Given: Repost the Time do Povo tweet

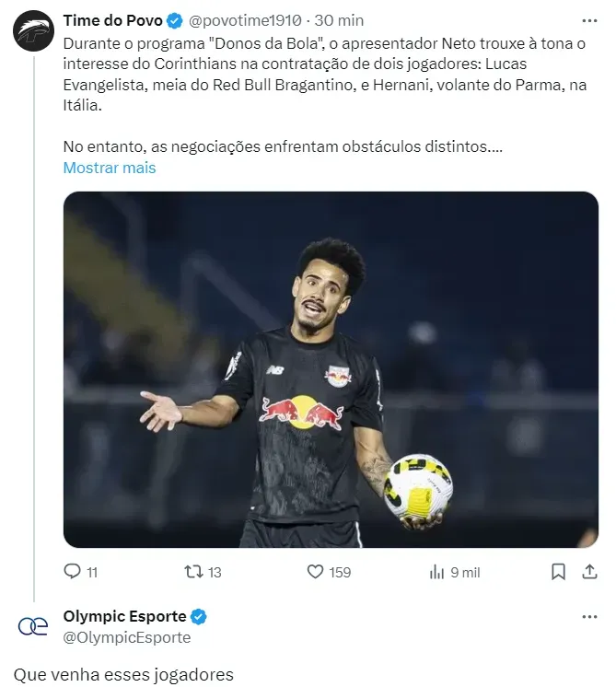Looking at the screenshot, I should 193,572.
